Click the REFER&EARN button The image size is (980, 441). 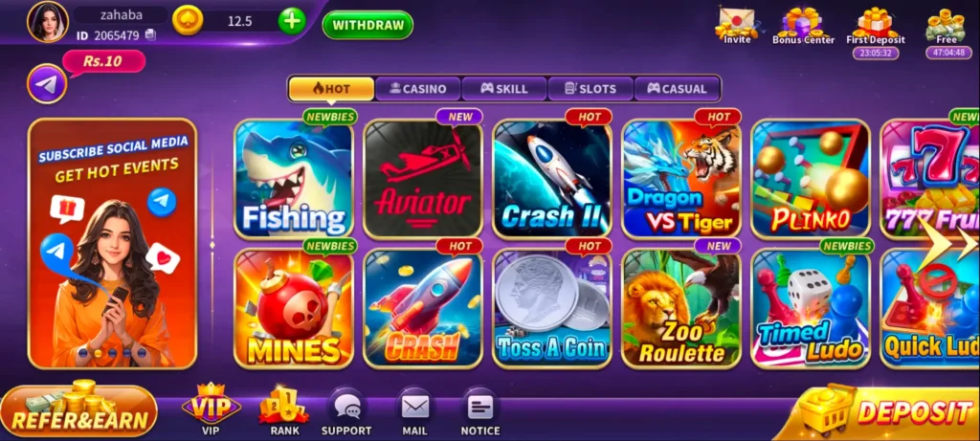78,411
